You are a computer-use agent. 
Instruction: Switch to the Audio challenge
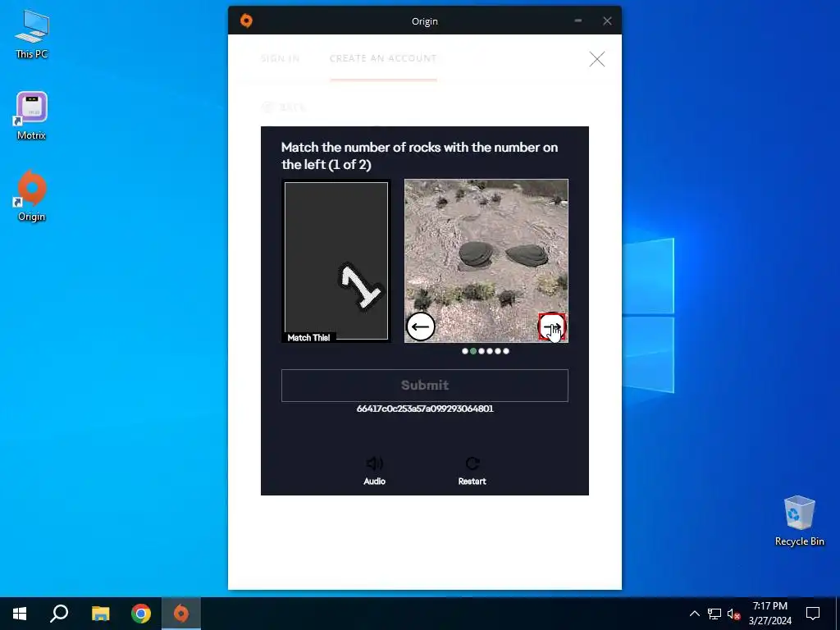click(x=374, y=470)
